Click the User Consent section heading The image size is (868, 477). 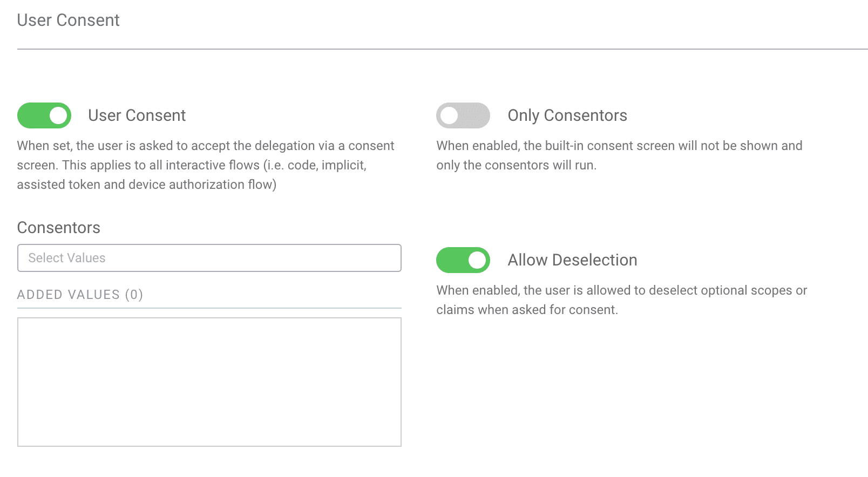click(x=69, y=20)
